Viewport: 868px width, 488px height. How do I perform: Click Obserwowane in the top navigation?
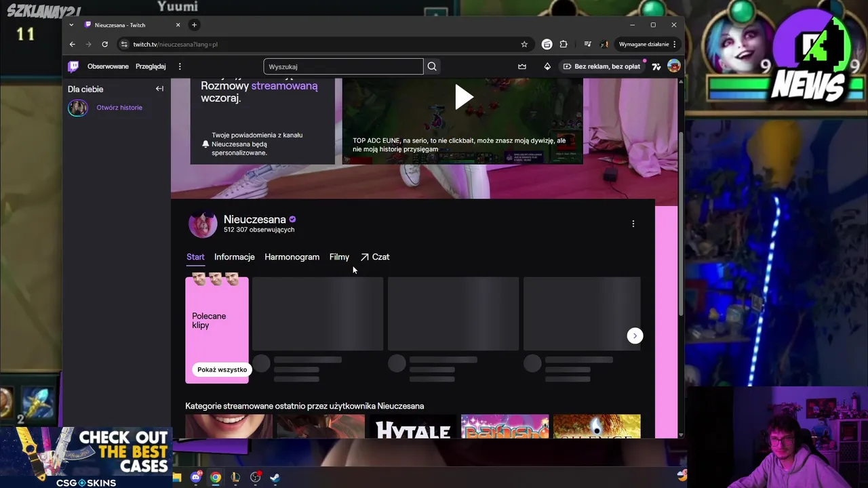[x=108, y=66]
